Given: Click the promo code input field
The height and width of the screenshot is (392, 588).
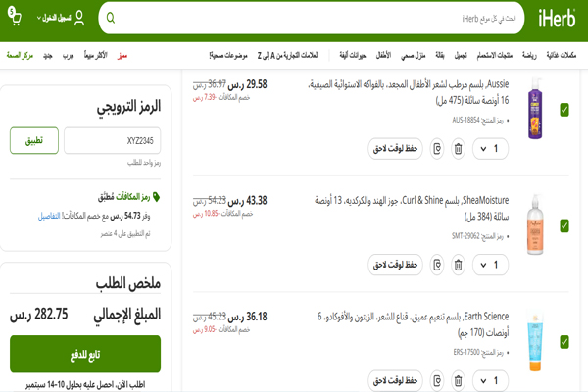Looking at the screenshot, I should click(112, 140).
